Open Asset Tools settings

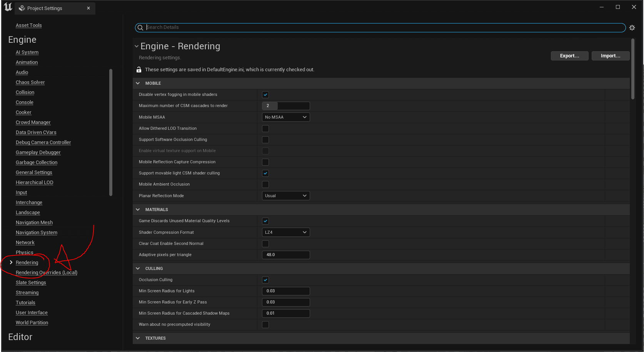click(x=29, y=25)
